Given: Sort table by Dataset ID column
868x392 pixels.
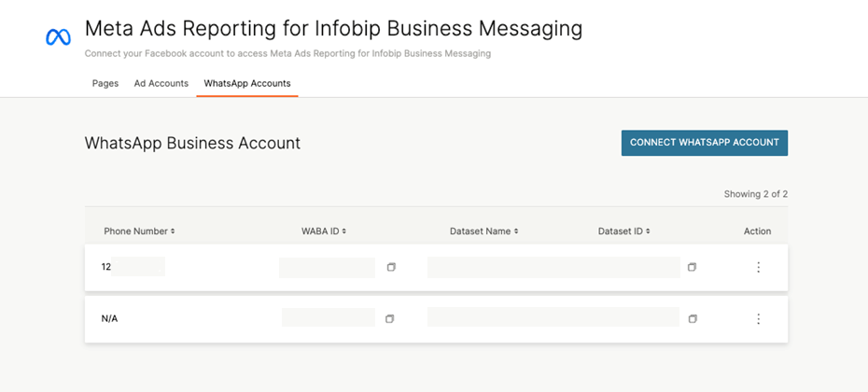Looking at the screenshot, I should tap(623, 231).
